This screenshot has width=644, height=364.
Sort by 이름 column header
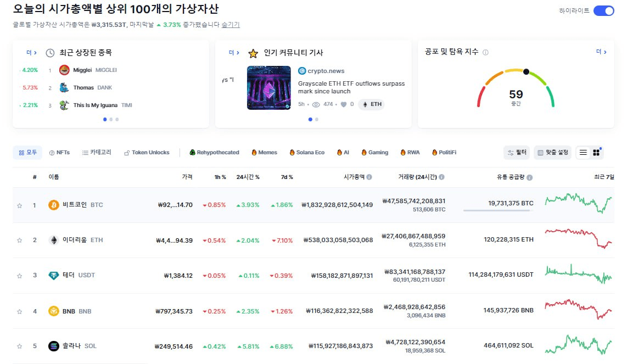pos(54,177)
